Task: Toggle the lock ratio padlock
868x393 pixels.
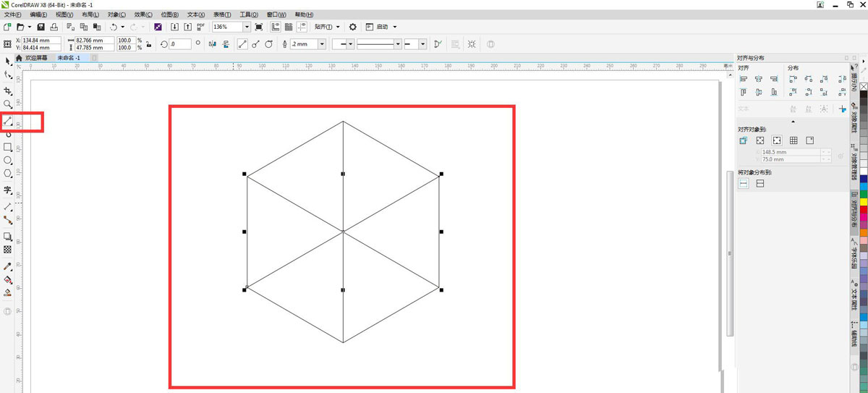Action: 148,44
